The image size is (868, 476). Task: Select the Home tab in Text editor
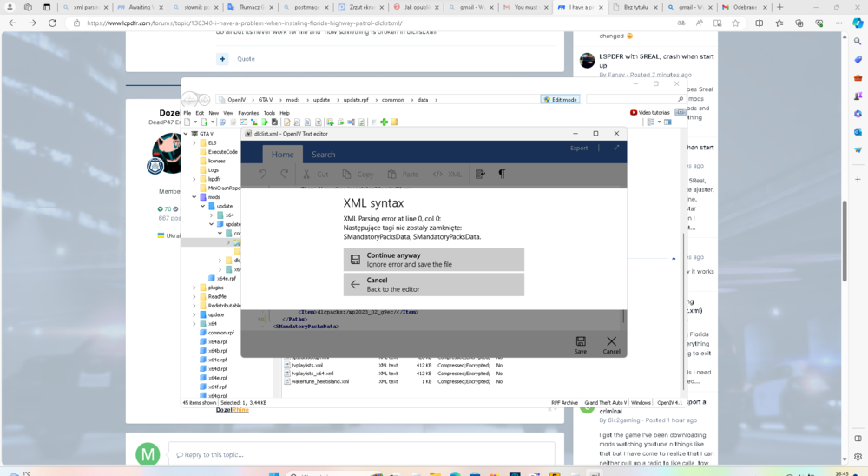(x=282, y=155)
